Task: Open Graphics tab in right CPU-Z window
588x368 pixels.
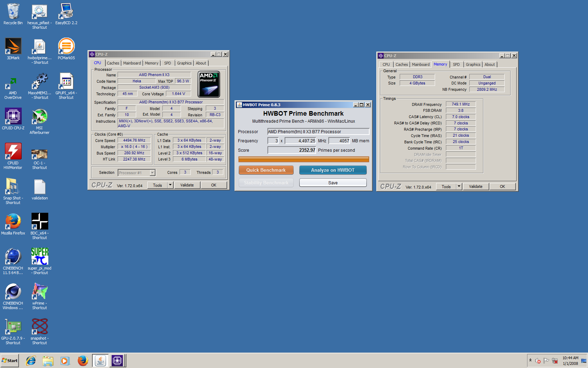Action: pos(473,64)
